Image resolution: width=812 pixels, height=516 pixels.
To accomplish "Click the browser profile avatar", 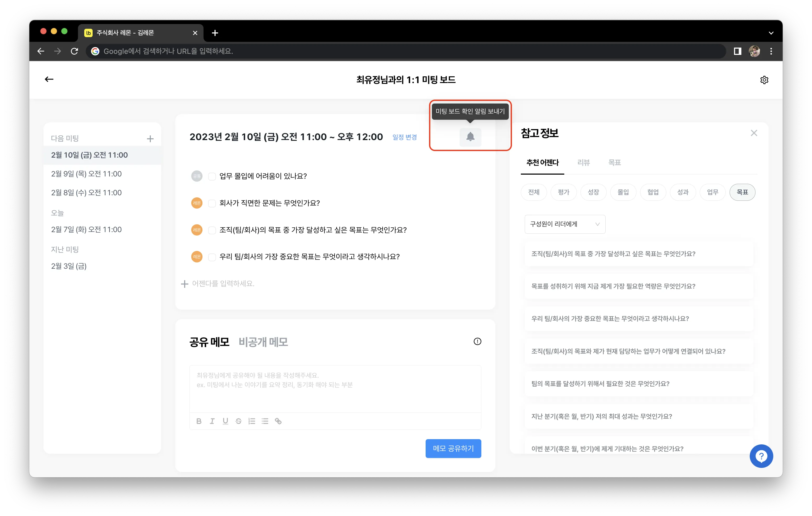I will pos(754,51).
